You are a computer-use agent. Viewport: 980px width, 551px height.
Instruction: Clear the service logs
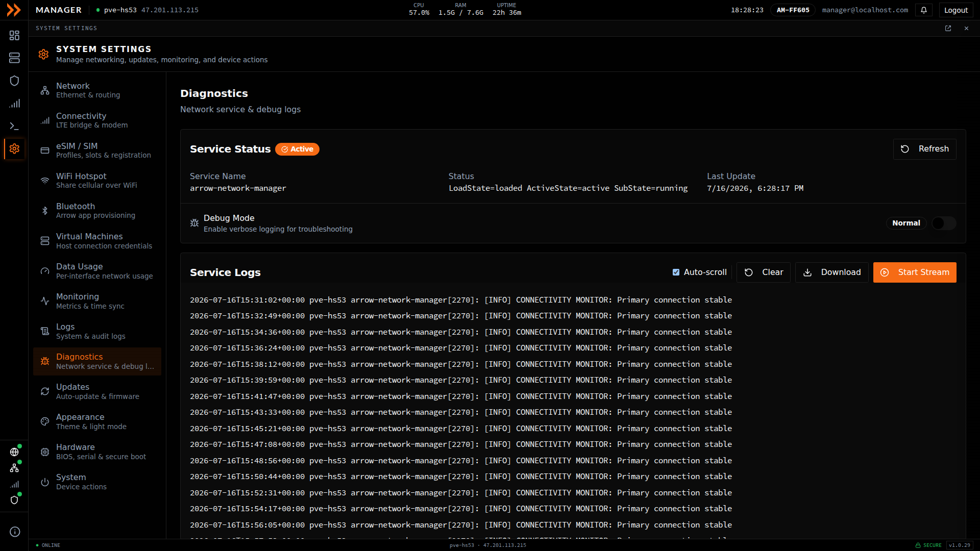point(763,272)
